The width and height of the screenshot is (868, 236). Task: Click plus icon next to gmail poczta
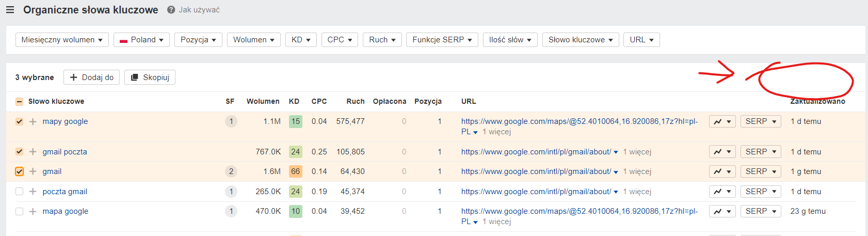[x=33, y=152]
